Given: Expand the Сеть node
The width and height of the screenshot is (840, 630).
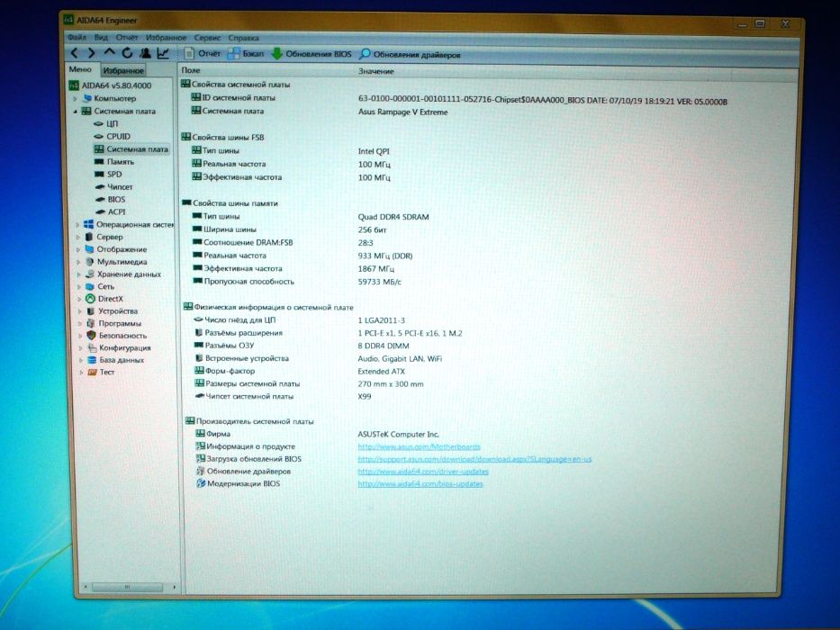Looking at the screenshot, I should [79, 286].
